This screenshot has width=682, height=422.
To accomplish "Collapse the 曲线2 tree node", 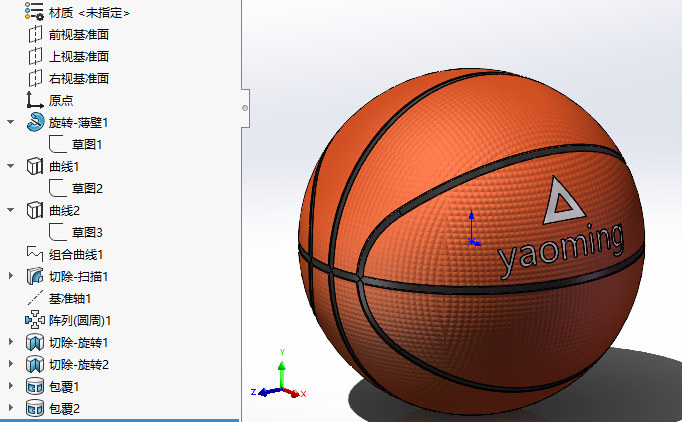I will tap(10, 210).
